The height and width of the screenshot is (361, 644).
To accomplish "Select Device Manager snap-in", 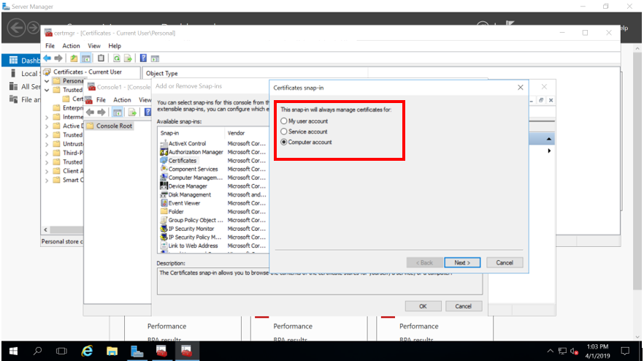I will coord(184,186).
